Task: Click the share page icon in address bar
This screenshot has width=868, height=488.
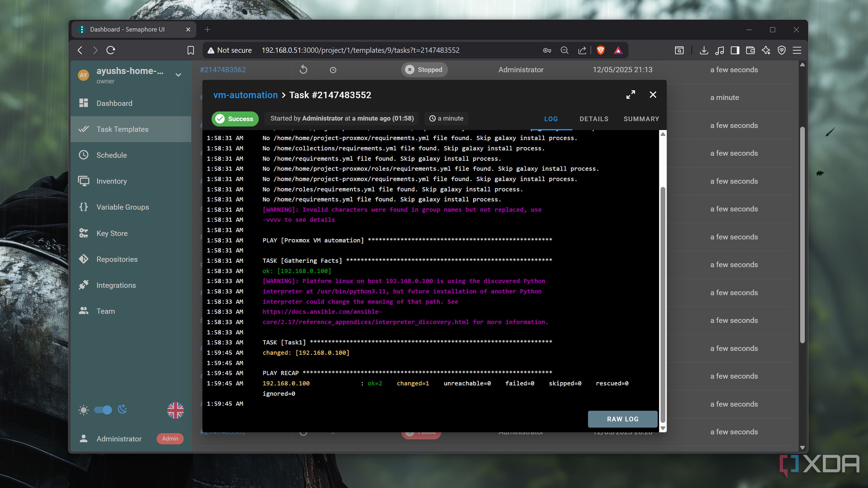Action: (x=582, y=50)
